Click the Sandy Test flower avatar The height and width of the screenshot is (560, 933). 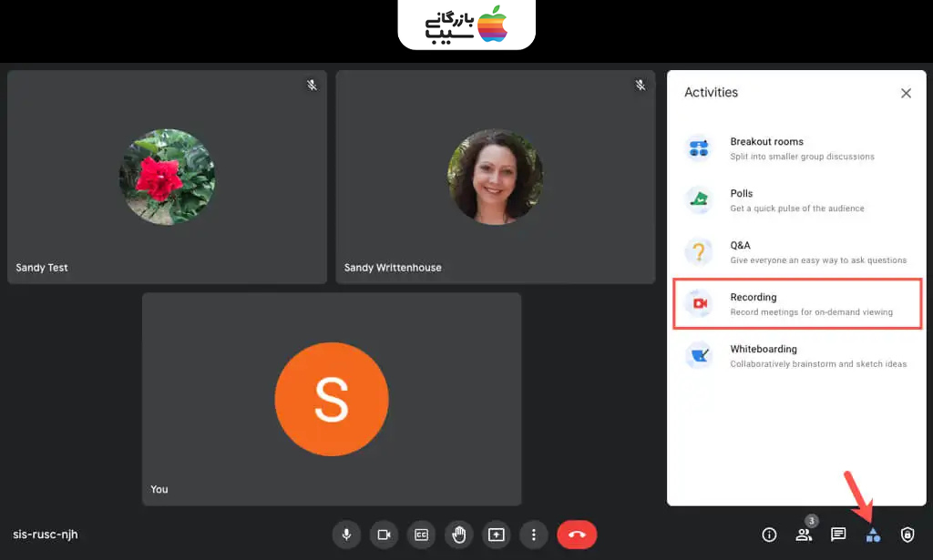pos(167,177)
